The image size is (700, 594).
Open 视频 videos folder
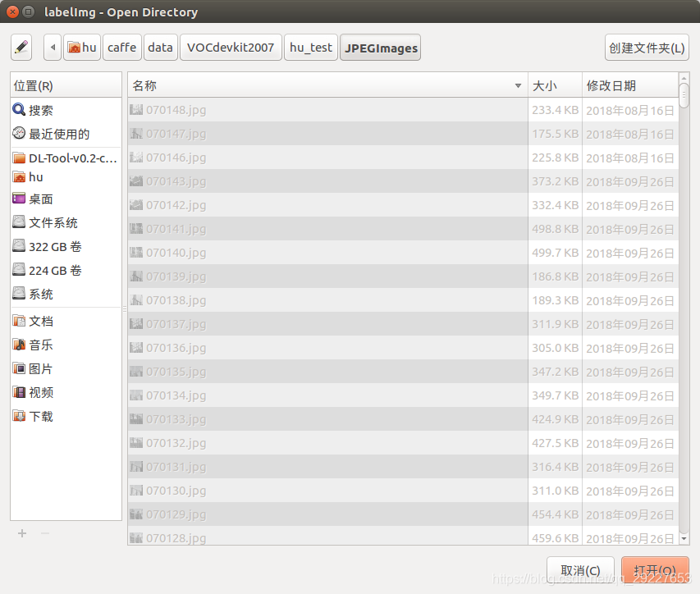pyautogui.click(x=66, y=393)
